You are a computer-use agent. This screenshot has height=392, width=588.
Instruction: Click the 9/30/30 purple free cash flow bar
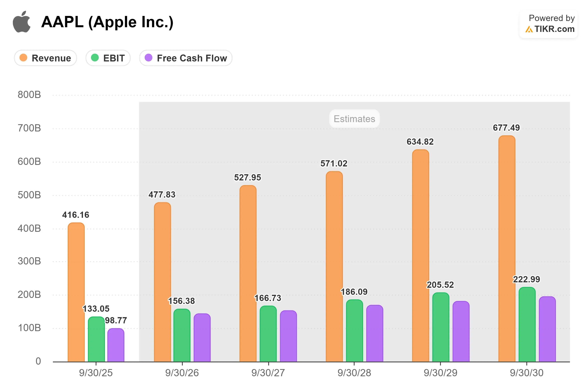tap(547, 329)
